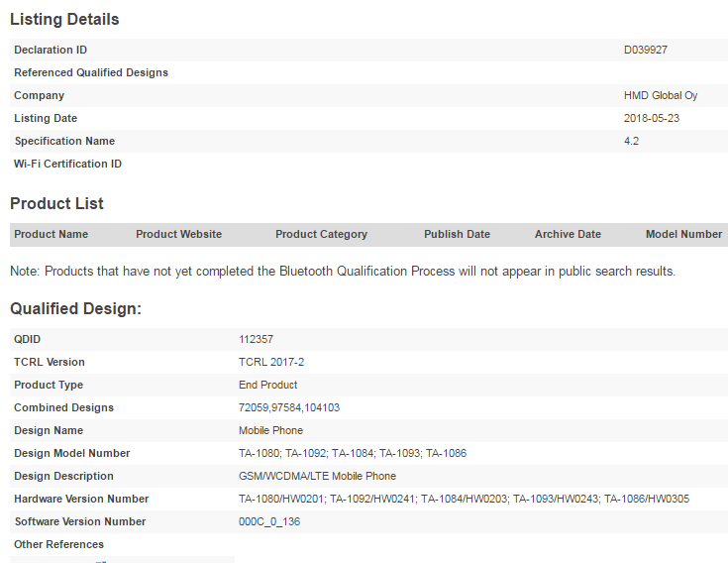
Task: Click the Publish Date column header
Action: 457,234
